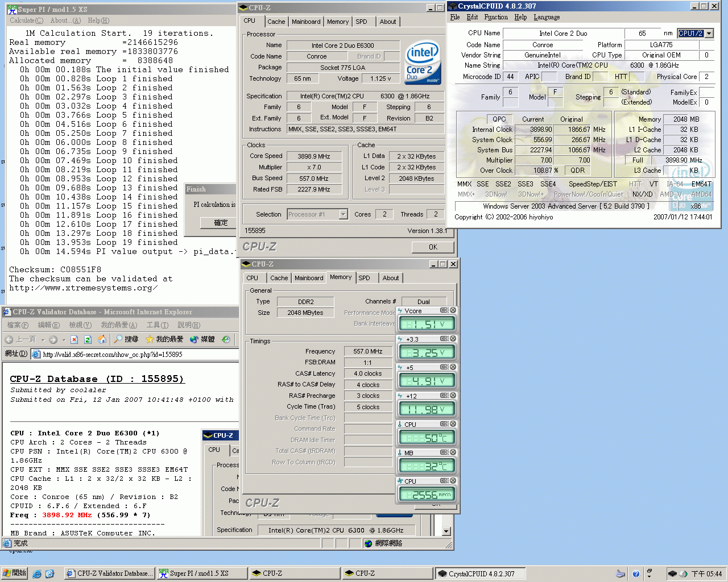Refresh the CPU-Z Validator page
728x582 pixels.
tap(88, 339)
